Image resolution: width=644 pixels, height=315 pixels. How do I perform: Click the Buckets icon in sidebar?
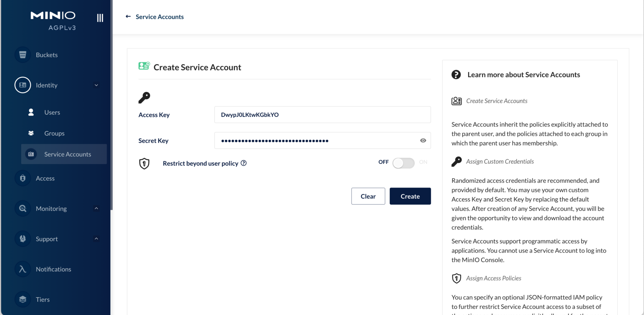[x=22, y=55]
